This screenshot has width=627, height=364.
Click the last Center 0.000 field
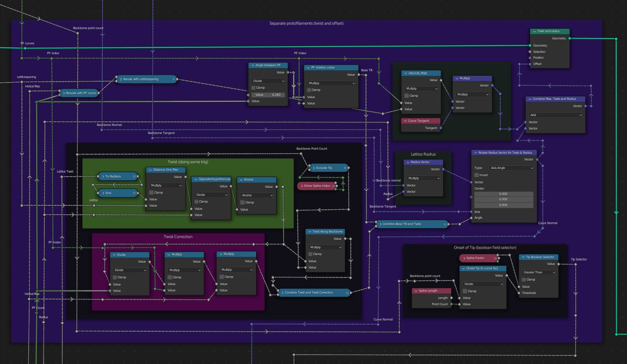coord(504,205)
